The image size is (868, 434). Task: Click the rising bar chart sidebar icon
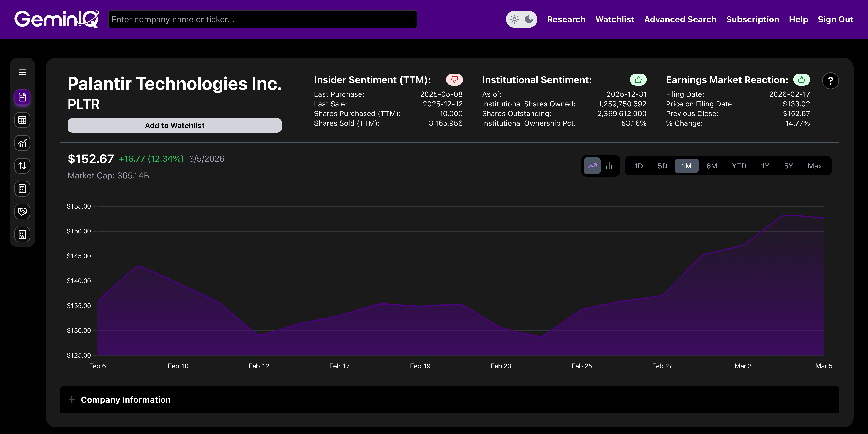[x=22, y=143]
